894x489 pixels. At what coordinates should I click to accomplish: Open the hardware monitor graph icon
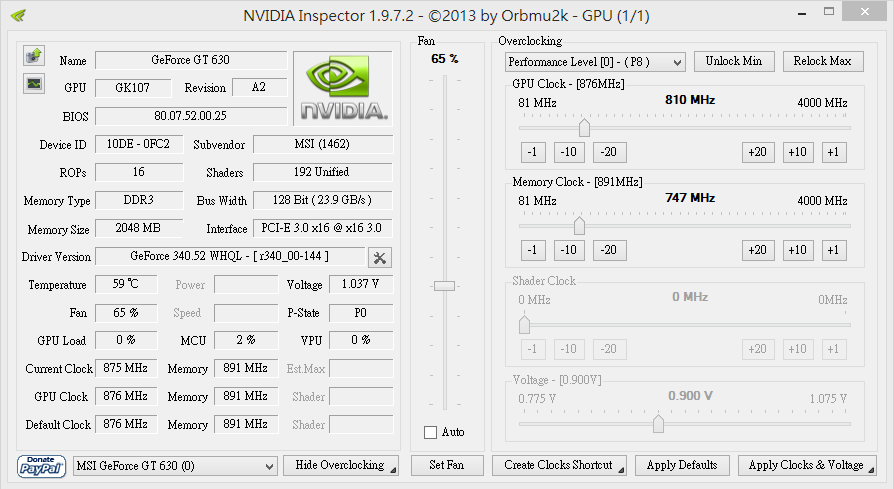pyautogui.click(x=34, y=84)
